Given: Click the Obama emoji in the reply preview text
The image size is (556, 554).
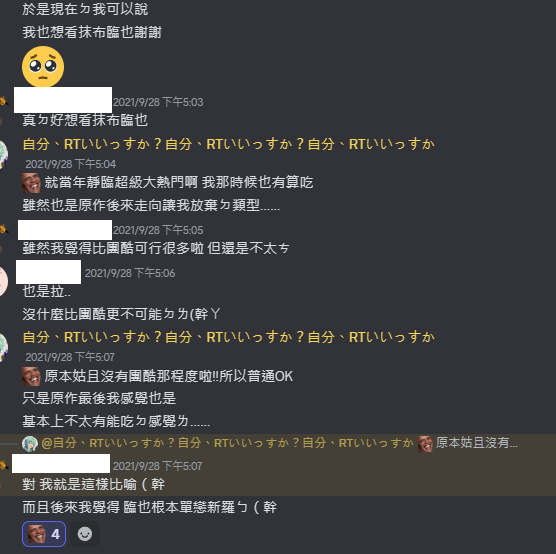Looking at the screenshot, I should [x=425, y=443].
